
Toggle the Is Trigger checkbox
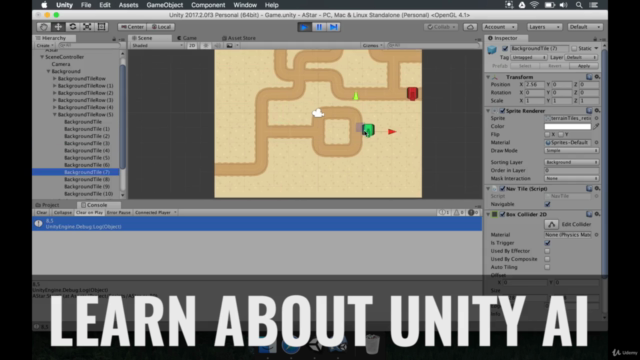[x=547, y=243]
